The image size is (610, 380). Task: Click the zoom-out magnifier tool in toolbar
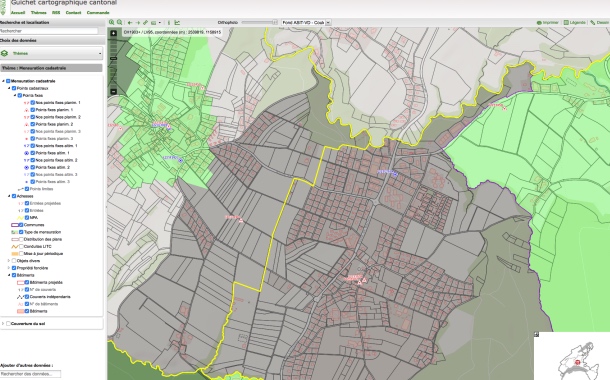coord(119,23)
